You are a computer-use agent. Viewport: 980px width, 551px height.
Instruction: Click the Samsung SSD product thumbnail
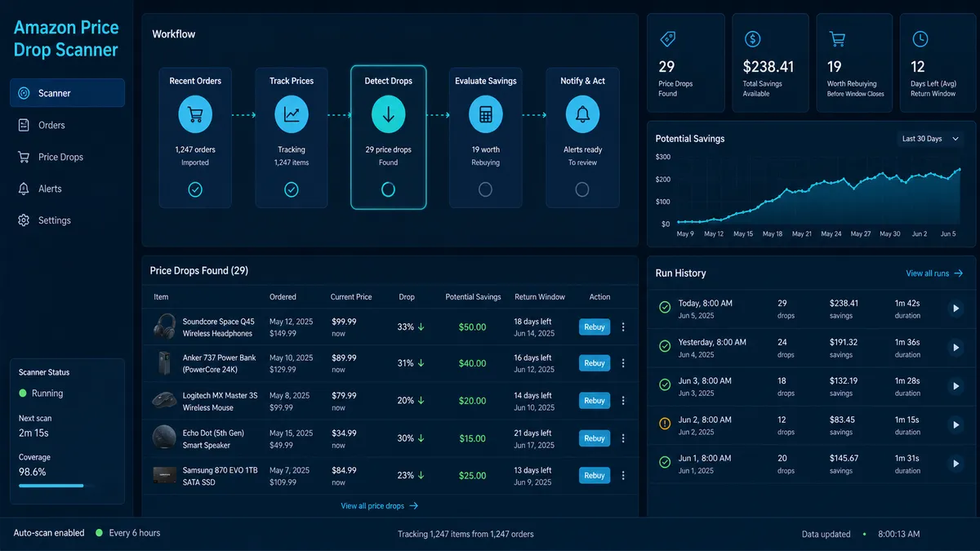click(x=164, y=475)
